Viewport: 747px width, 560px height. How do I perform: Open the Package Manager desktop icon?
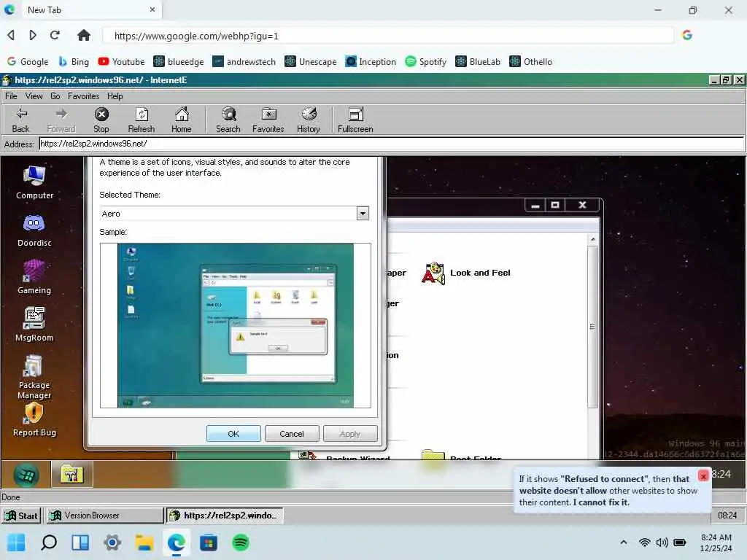34,377
